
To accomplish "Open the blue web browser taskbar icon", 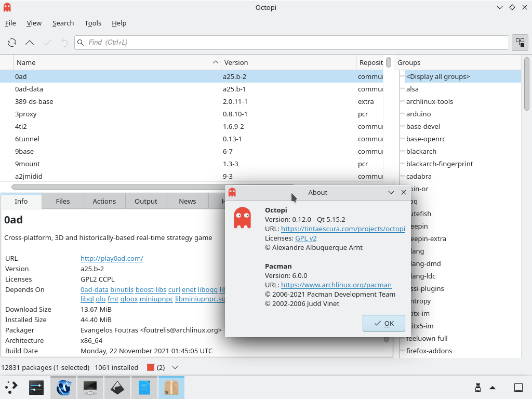I will pos(63,388).
